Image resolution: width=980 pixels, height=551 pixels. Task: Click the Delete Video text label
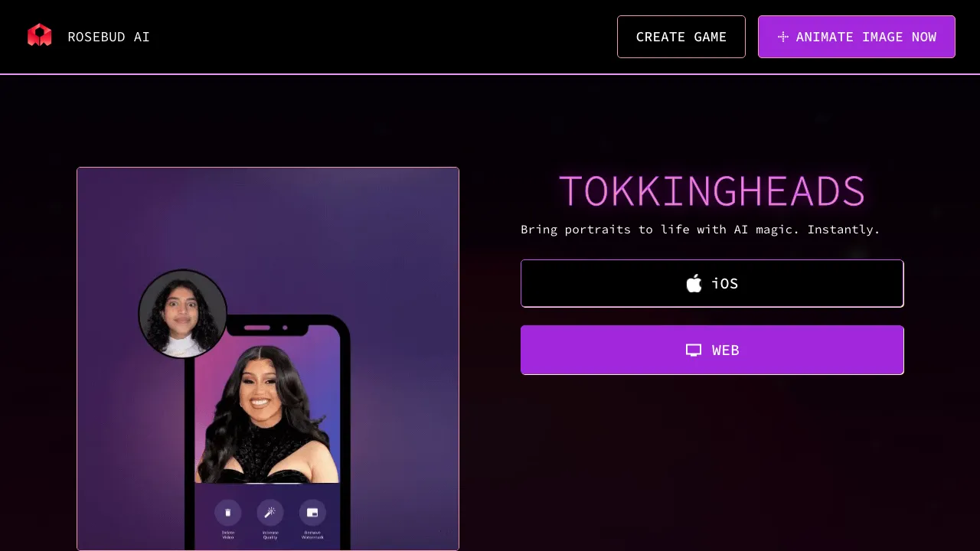point(227,534)
